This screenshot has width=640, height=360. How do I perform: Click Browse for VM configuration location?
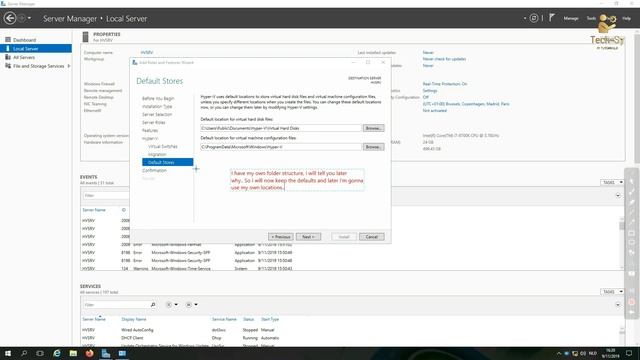(x=373, y=147)
